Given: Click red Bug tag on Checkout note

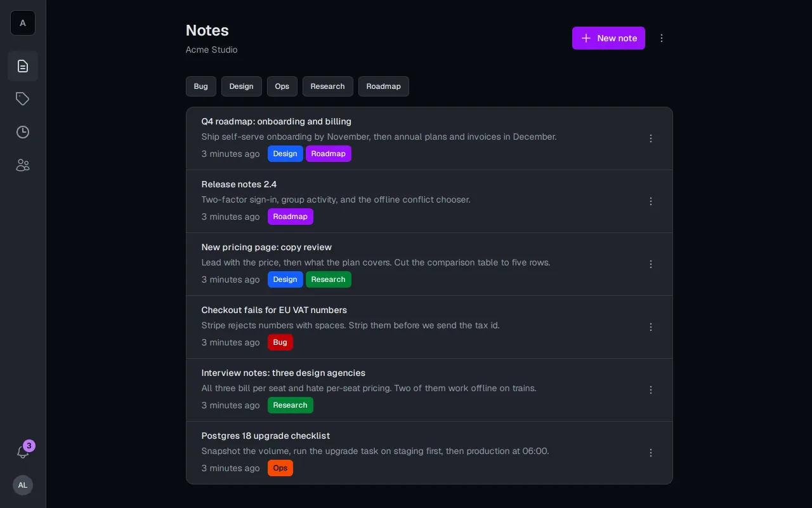Looking at the screenshot, I should coord(280,342).
